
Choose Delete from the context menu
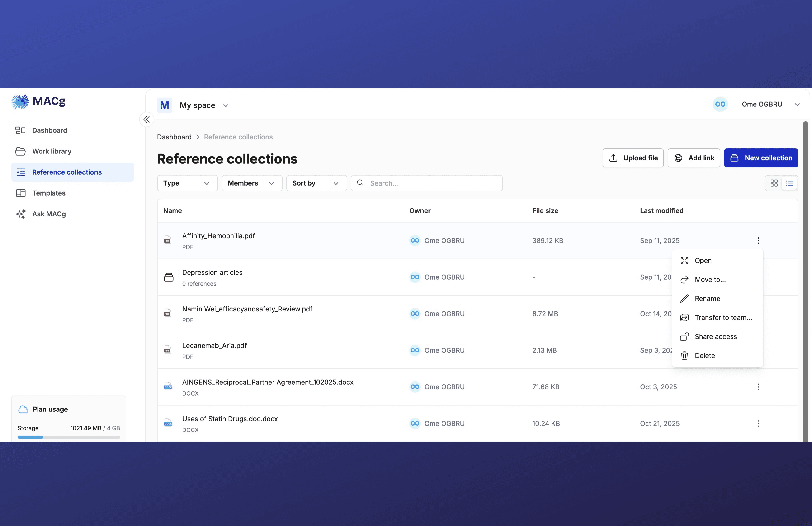tap(718, 356)
